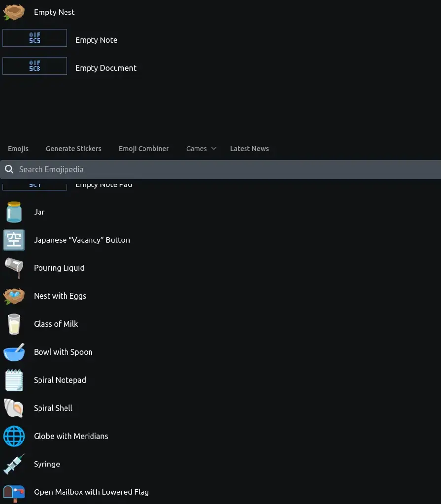Open Generate Stickers page
The width and height of the screenshot is (441, 504).
tap(73, 149)
